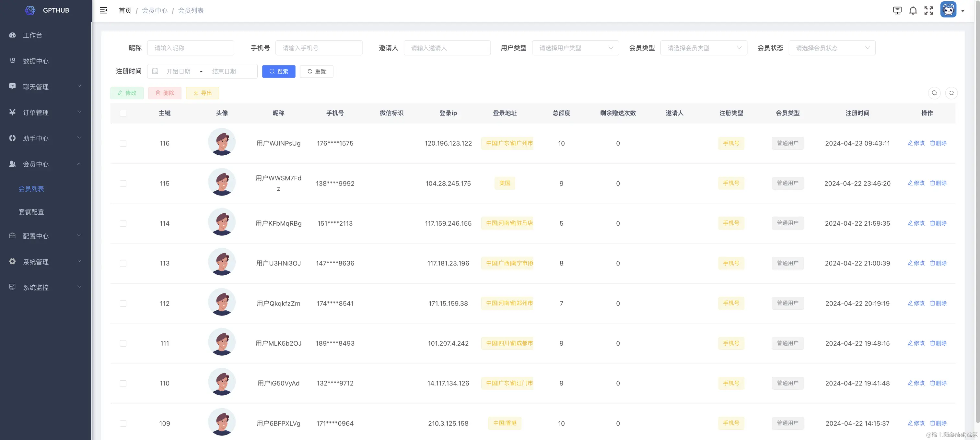Image resolution: width=980 pixels, height=440 pixels.
Task: Go to 工作台 in the sidebar
Action: coord(33,35)
